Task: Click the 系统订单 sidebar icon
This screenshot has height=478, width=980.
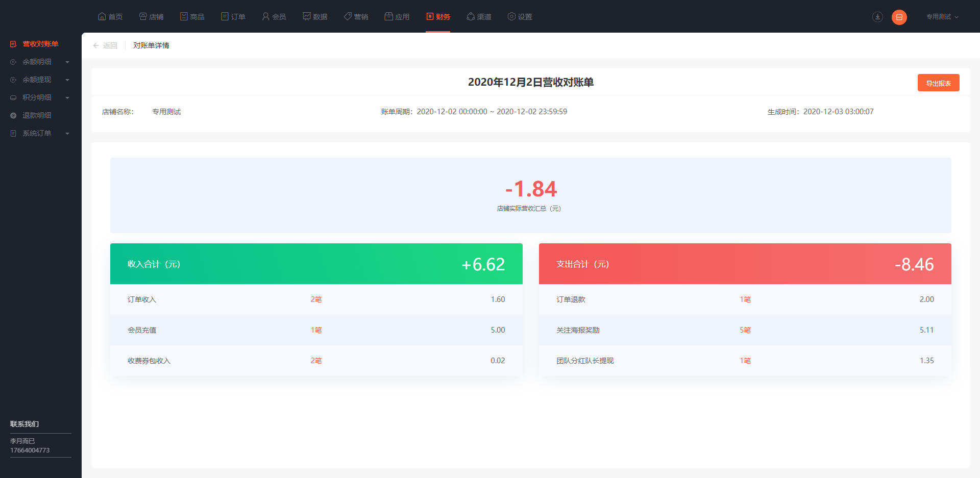Action: [x=13, y=133]
